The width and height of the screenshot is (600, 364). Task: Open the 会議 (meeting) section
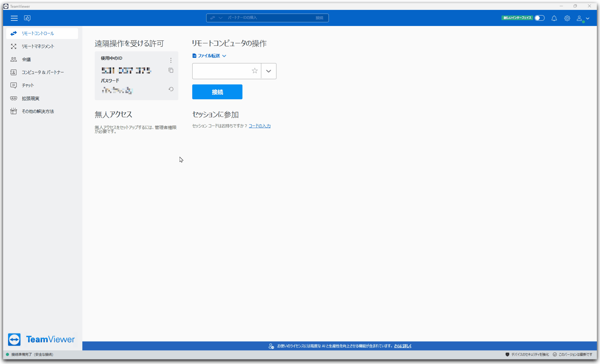[x=26, y=59]
